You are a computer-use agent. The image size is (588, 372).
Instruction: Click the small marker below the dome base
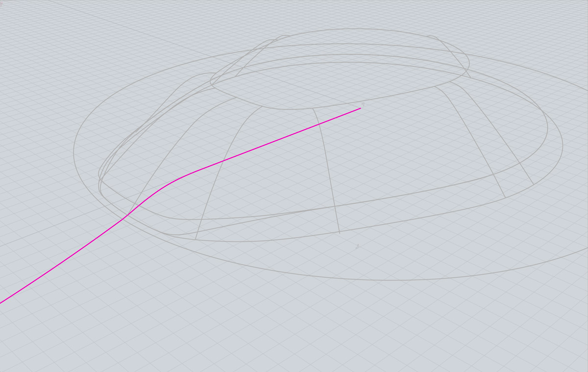tap(357, 247)
